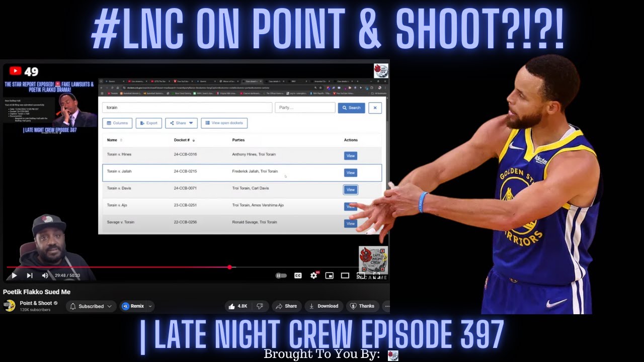644x362 pixels.
Task: Click the Play button in video player
Action: (x=14, y=276)
